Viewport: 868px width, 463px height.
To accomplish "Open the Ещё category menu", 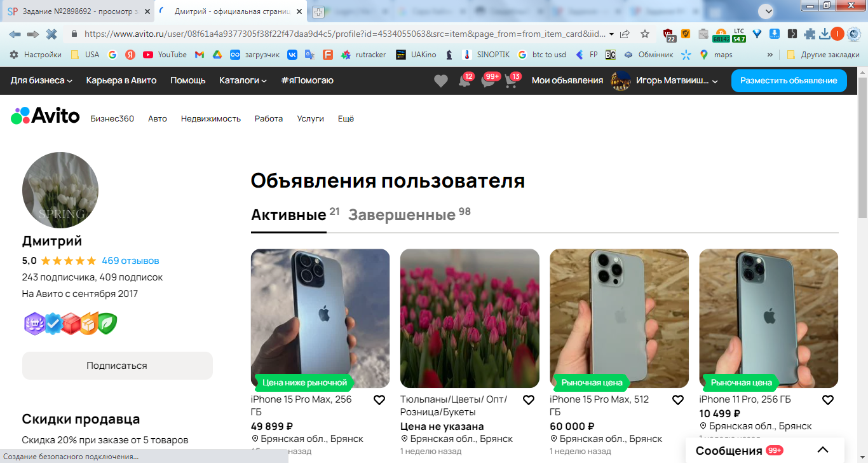I will (346, 118).
